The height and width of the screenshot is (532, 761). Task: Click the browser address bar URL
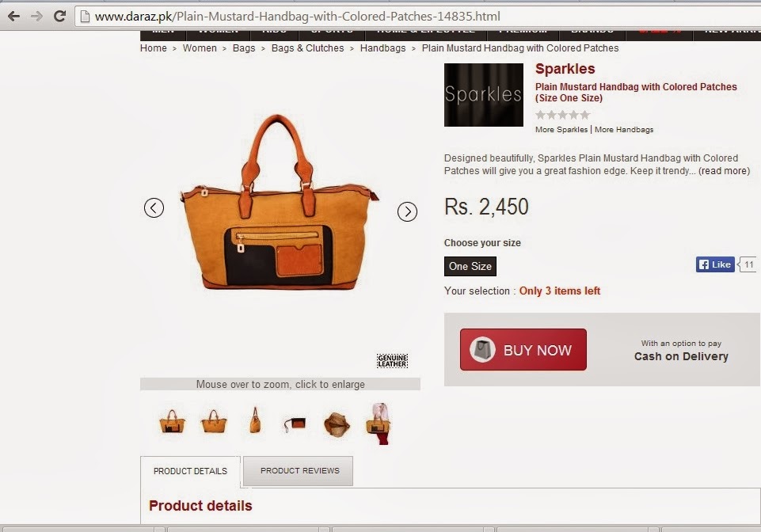pos(297,17)
